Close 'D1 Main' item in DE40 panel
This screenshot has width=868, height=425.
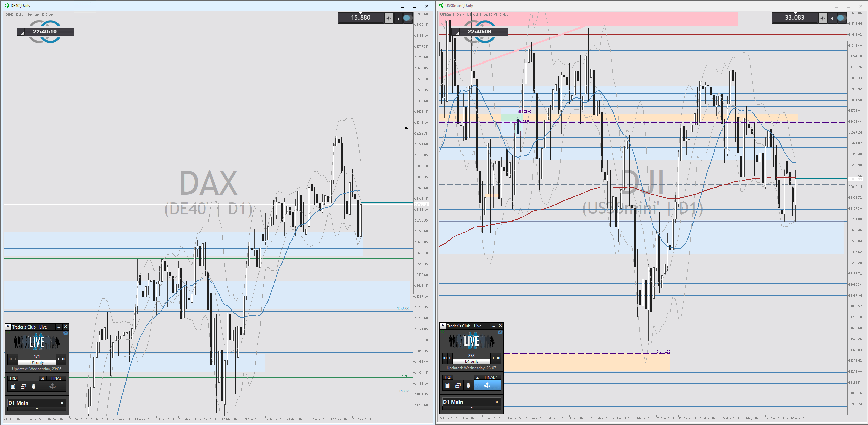[62, 403]
